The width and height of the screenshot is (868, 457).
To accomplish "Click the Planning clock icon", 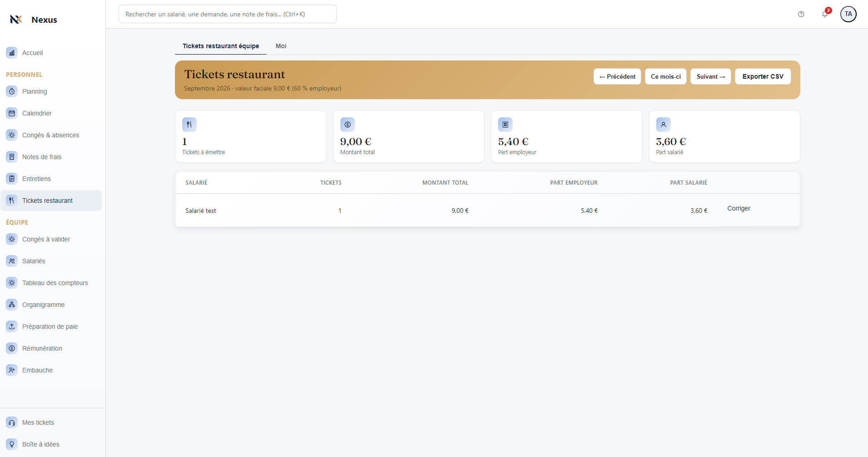I will coord(12,91).
